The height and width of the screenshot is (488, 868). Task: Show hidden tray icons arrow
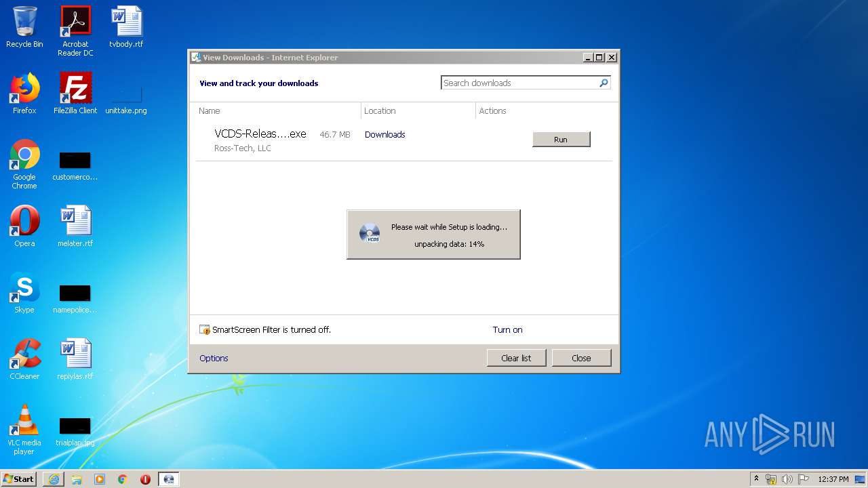tap(756, 479)
